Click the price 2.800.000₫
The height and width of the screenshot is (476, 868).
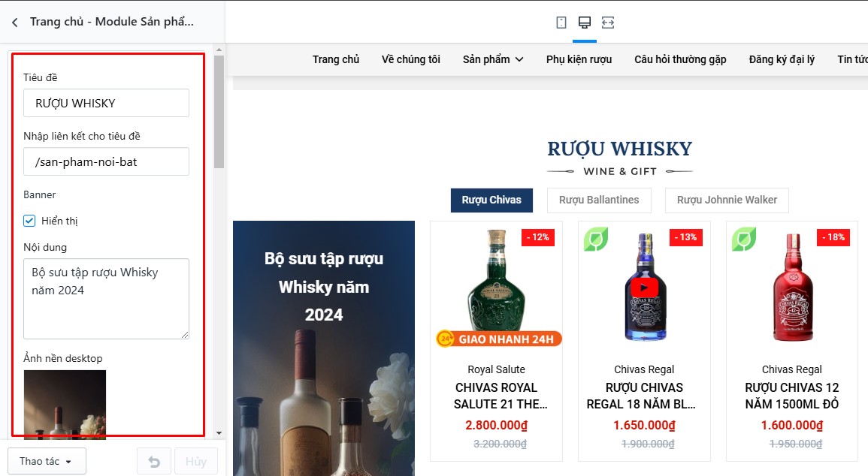click(x=497, y=425)
